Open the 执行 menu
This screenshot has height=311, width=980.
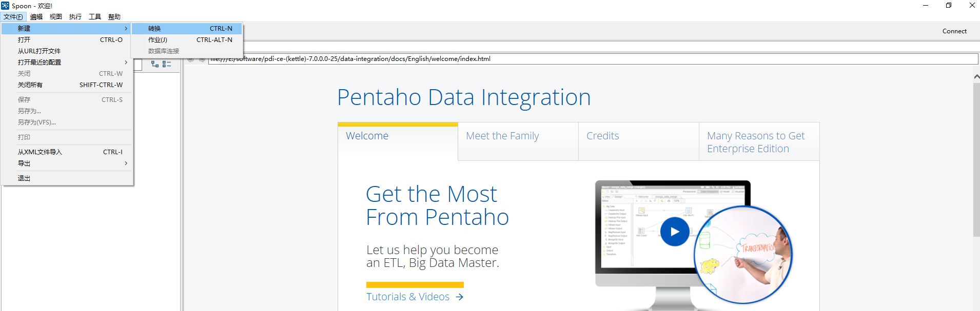[75, 17]
